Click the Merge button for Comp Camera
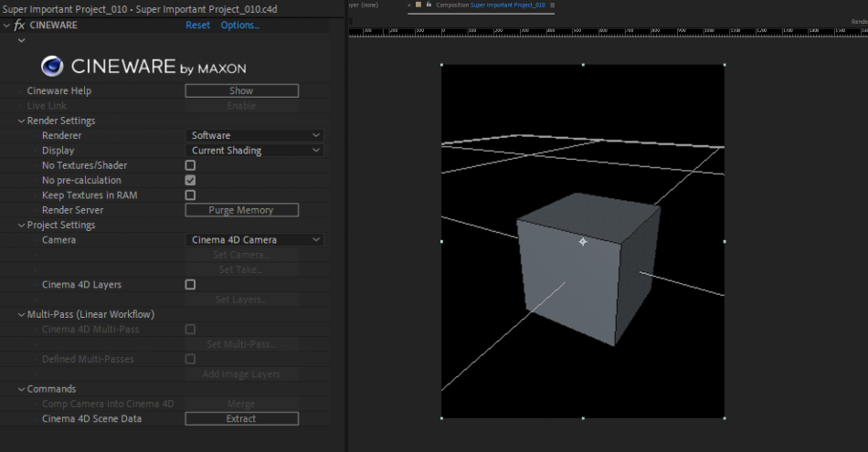This screenshot has height=452, width=868. coord(242,404)
